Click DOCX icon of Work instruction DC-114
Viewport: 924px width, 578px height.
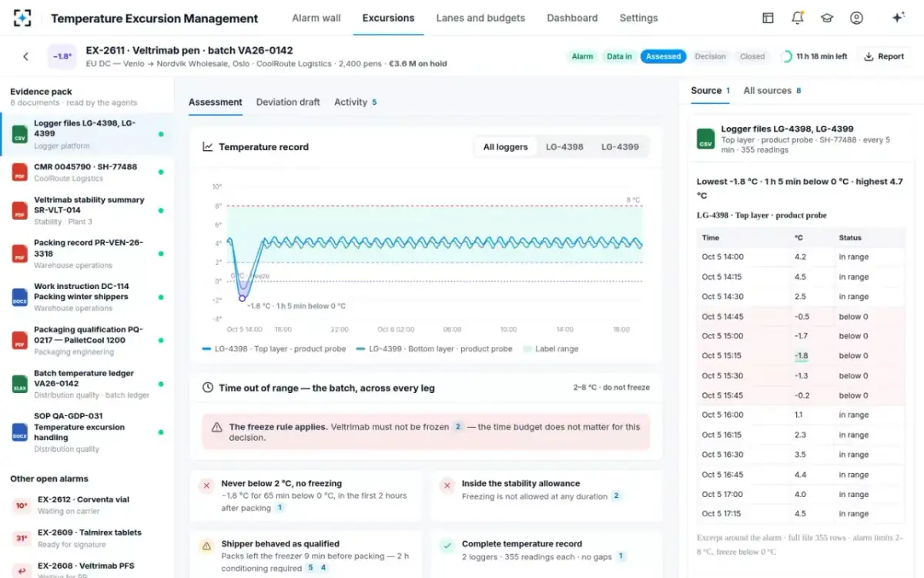click(x=19, y=297)
